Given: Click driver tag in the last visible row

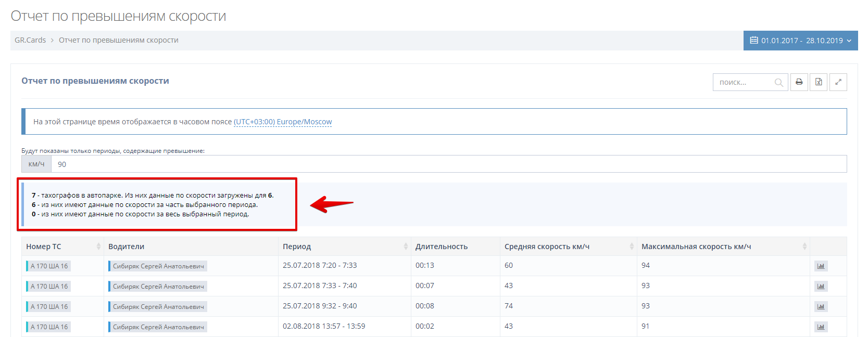Looking at the screenshot, I should (x=158, y=327).
